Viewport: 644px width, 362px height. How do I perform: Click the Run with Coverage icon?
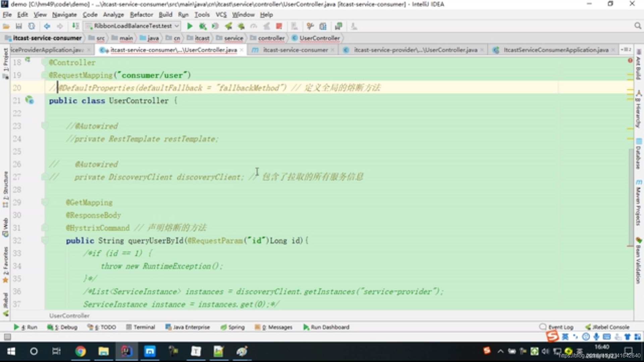click(215, 26)
